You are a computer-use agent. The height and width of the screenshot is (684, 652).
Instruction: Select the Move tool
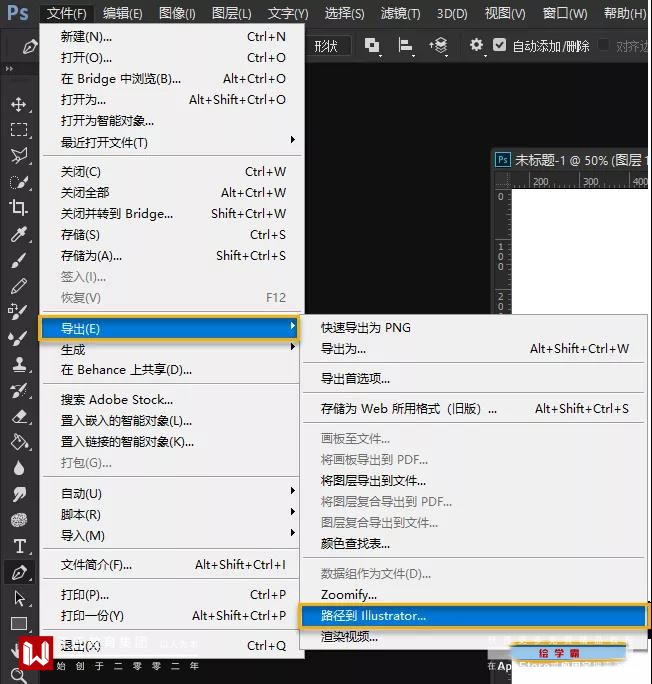coord(18,104)
